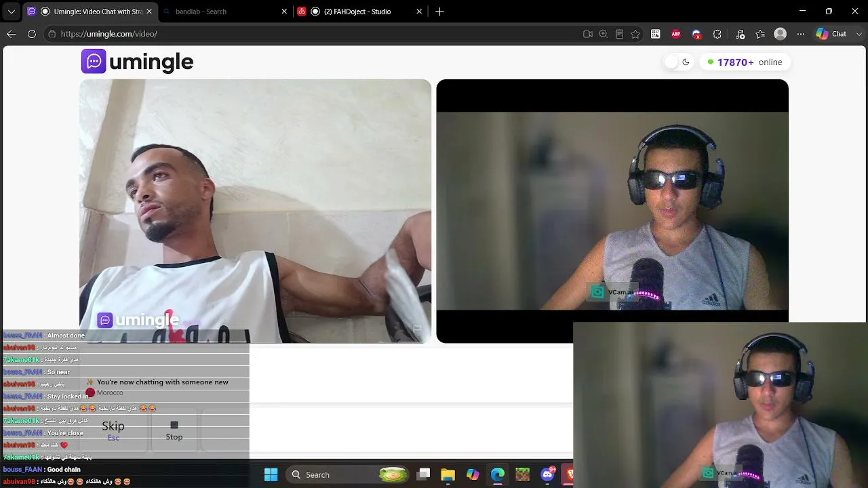This screenshot has height=488, width=868.
Task: Open the extension with the red X badge
Action: coord(696,34)
